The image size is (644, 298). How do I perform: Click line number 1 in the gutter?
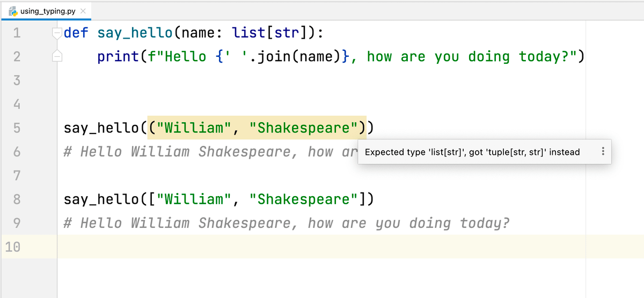[16, 33]
